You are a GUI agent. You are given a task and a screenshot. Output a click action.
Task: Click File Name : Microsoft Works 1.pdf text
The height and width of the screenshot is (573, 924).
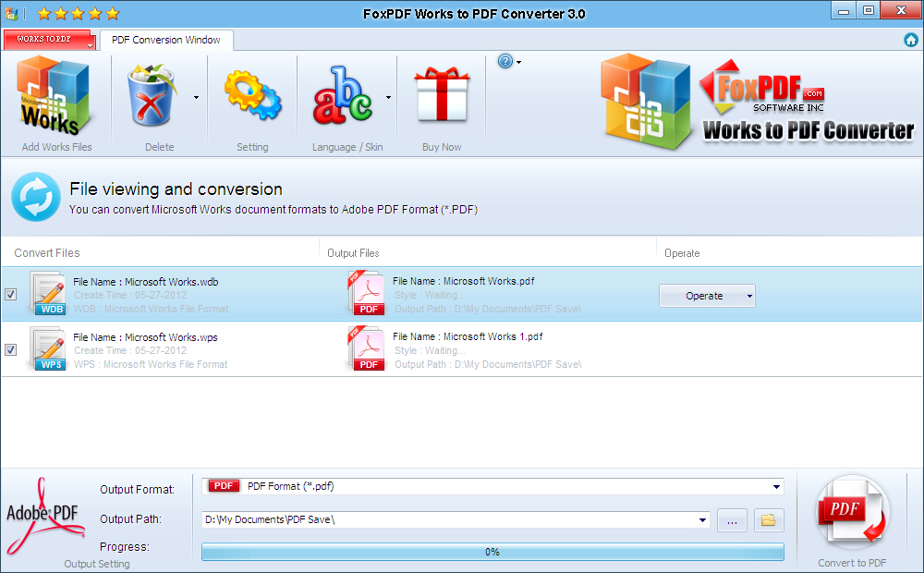click(468, 336)
